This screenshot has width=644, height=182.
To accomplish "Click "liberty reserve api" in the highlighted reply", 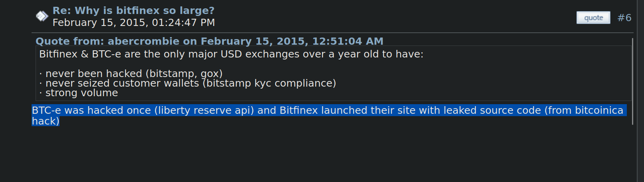I will [x=204, y=111].
